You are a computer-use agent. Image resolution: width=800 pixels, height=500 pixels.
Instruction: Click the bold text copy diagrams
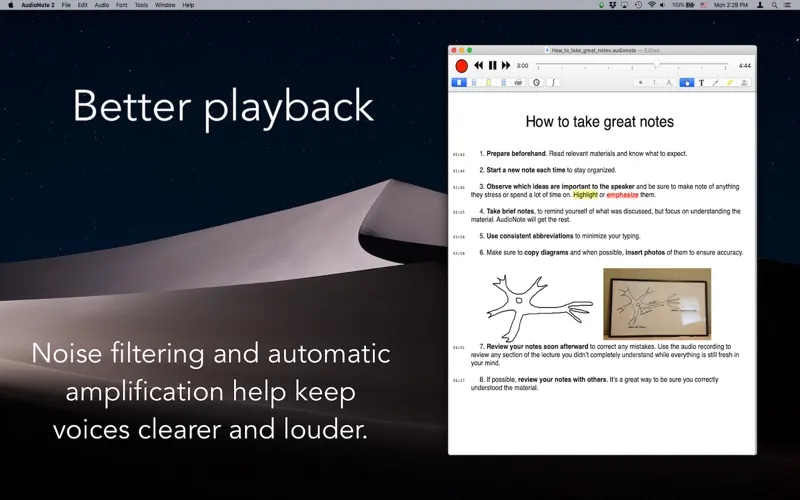[546, 253]
